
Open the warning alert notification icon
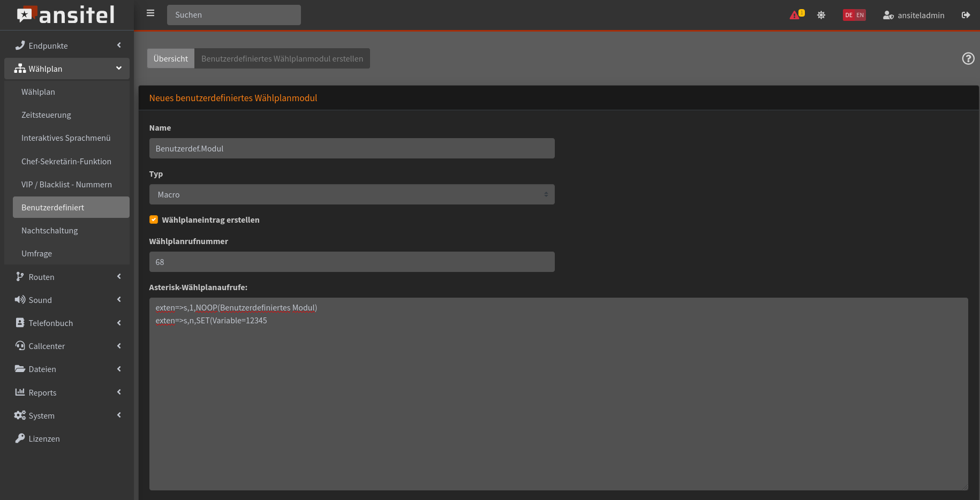795,15
